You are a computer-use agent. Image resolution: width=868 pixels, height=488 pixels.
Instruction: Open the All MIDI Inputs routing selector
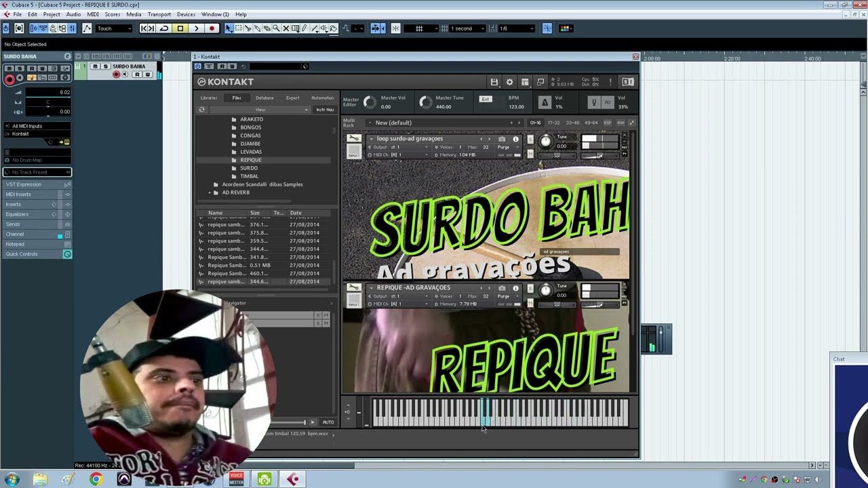[x=37, y=126]
